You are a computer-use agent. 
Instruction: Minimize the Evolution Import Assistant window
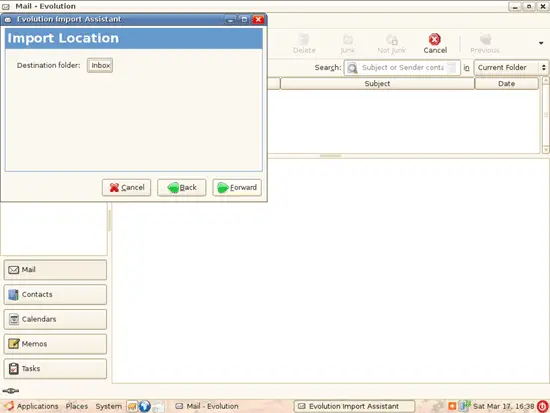coord(230,19)
